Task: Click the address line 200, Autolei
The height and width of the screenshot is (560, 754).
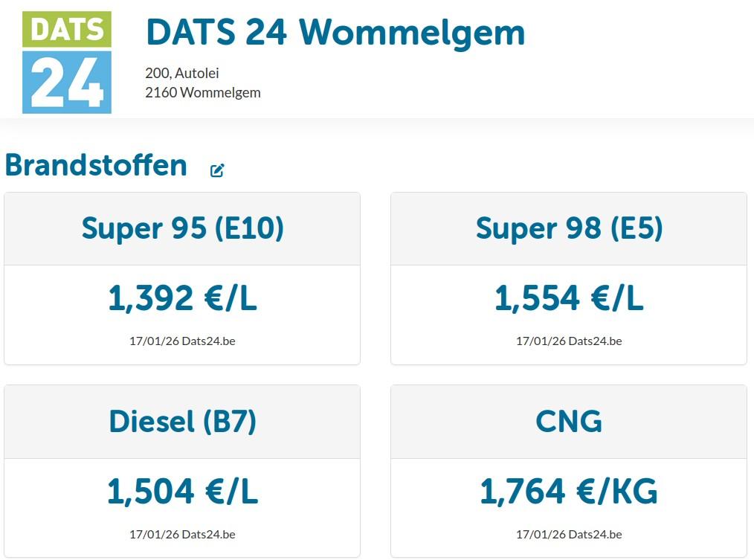Action: point(181,73)
